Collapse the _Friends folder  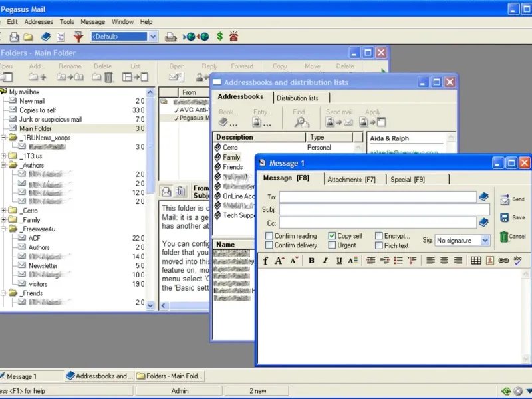point(3,293)
